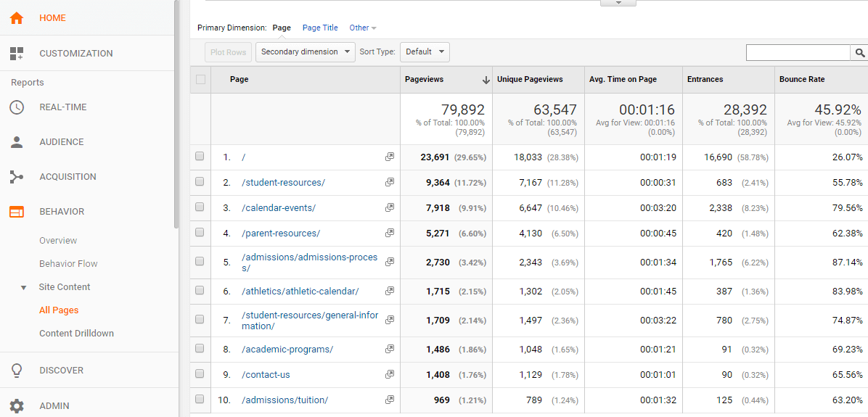Select Content Drilldown report

[76, 334]
